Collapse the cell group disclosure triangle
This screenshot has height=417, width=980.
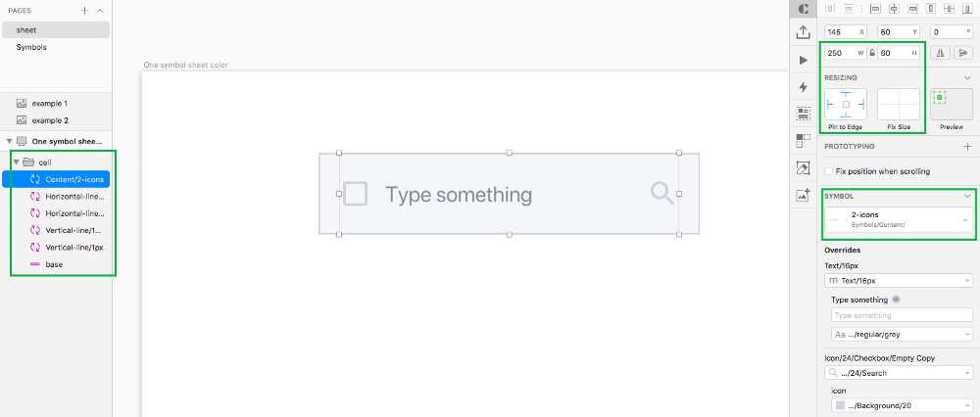(x=17, y=162)
